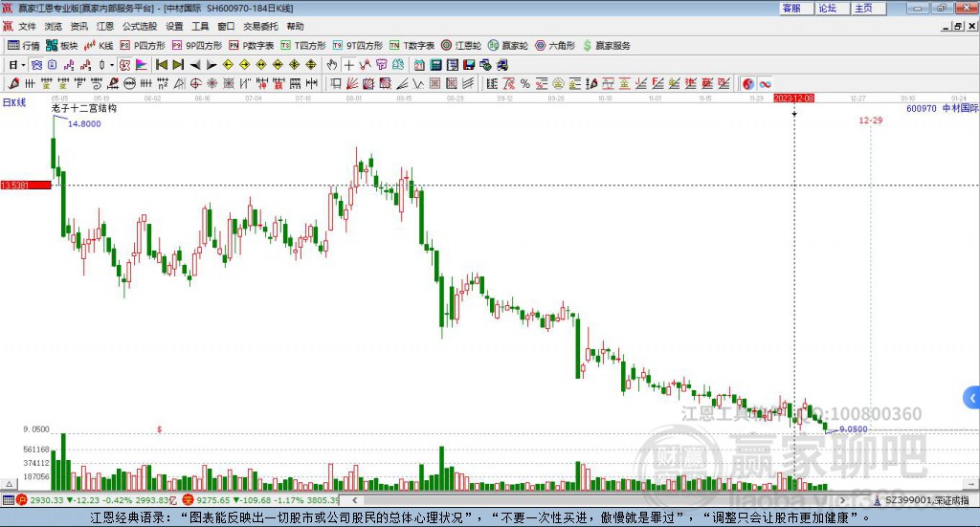Click the 老子十二宫结构 label
Image resolution: width=980 pixels, height=527 pixels.
[x=84, y=108]
